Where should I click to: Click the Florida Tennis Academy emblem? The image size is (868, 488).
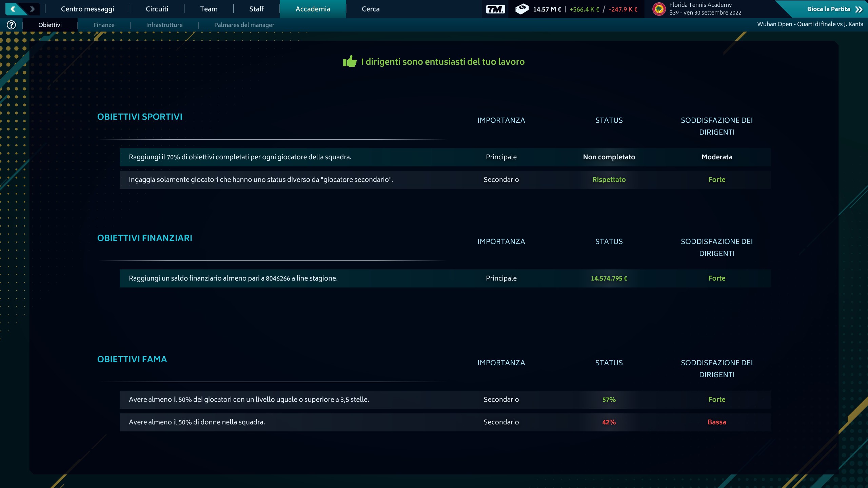(x=659, y=9)
